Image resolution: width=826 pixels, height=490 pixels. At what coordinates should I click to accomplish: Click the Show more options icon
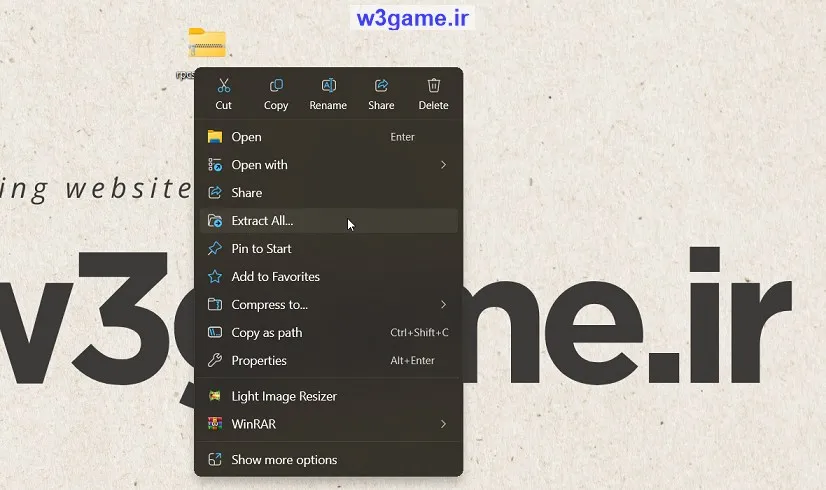tap(215, 459)
